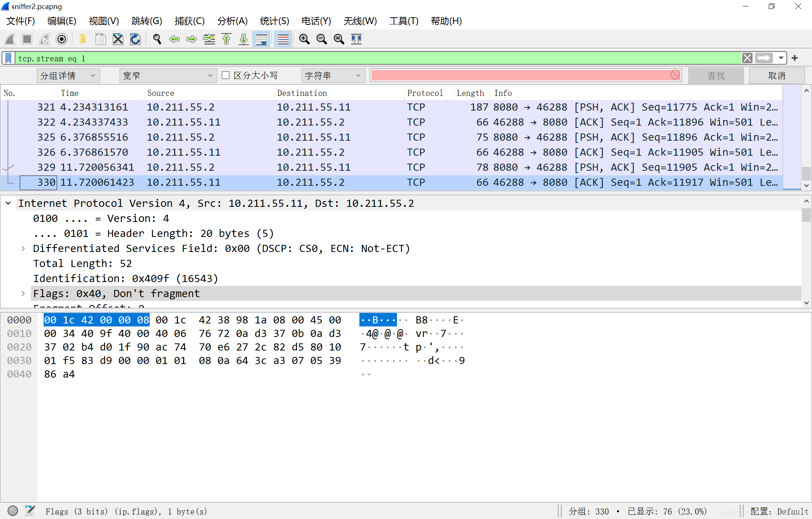Expand Flags 0x40 Don't fragment row

tap(23, 294)
